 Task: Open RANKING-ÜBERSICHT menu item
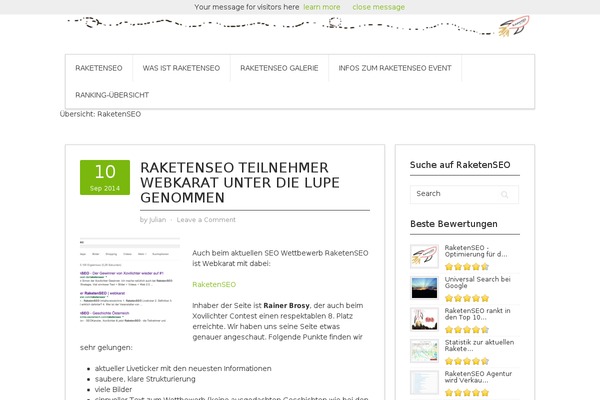click(112, 95)
